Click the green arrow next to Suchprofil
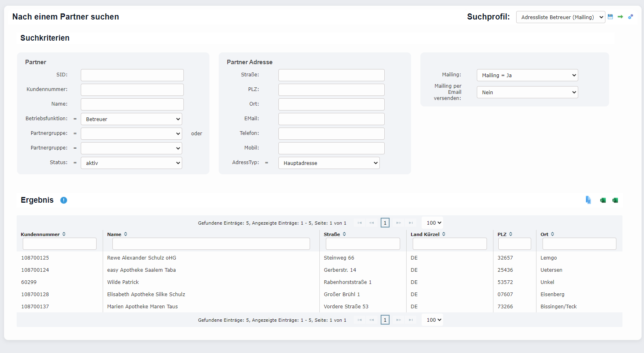Viewport: 644px width, 353px height. (x=620, y=17)
